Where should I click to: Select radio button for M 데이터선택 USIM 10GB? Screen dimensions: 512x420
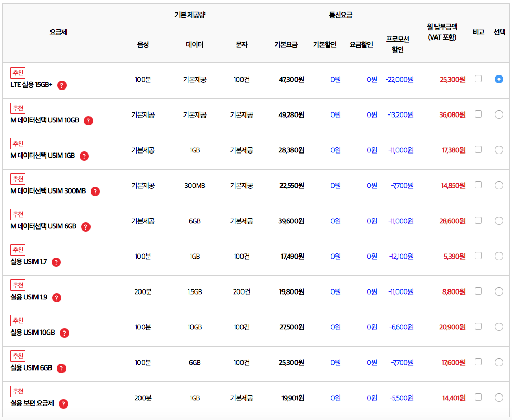[499, 114]
